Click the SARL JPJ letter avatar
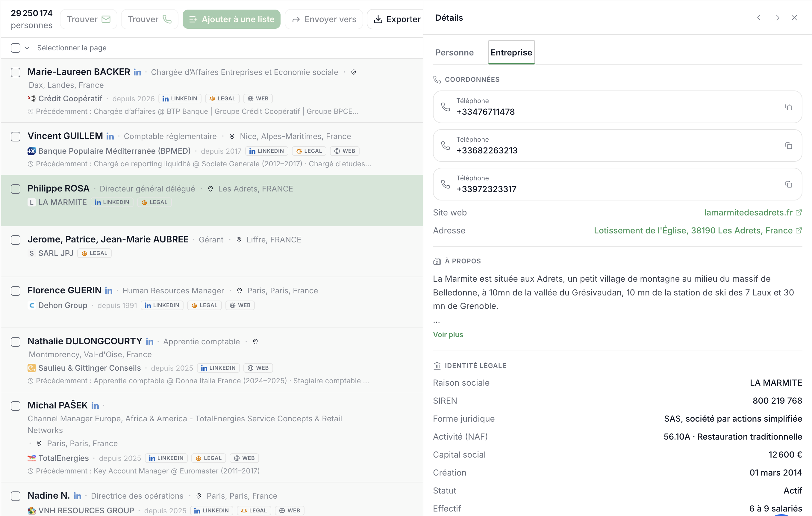 32,253
